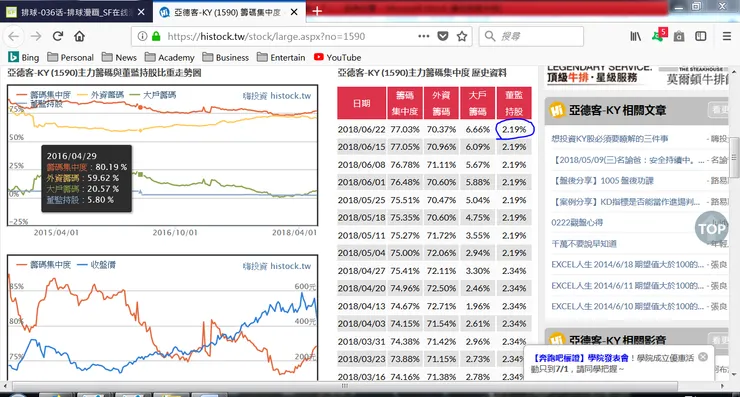The width and height of the screenshot is (740, 397).
Task: Click the 外資籌碼 table column header
Action: 441,103
